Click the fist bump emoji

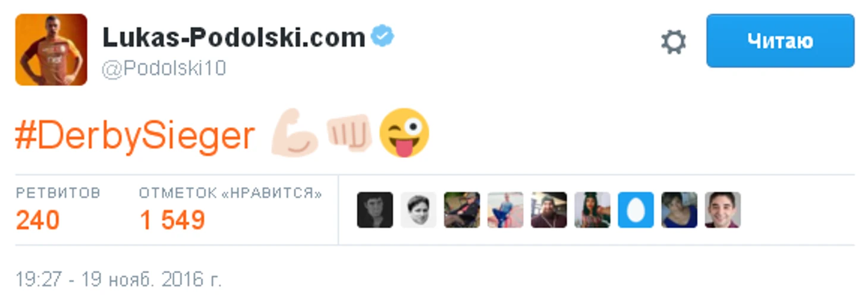[349, 132]
